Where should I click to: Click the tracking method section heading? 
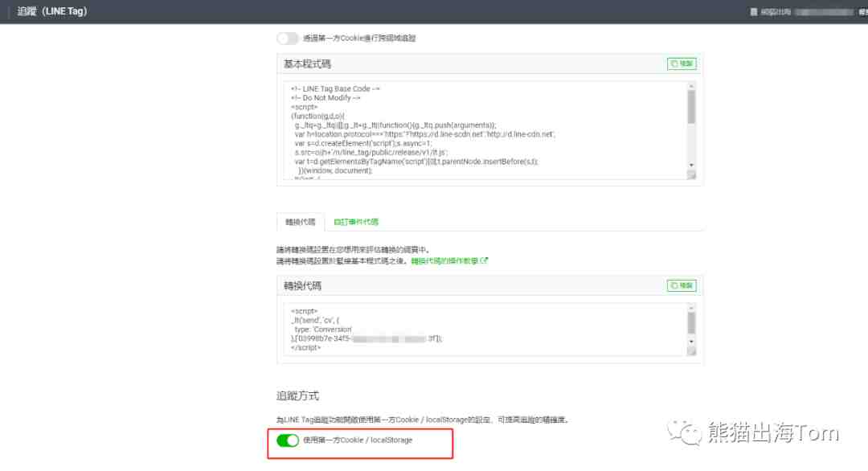(x=298, y=396)
